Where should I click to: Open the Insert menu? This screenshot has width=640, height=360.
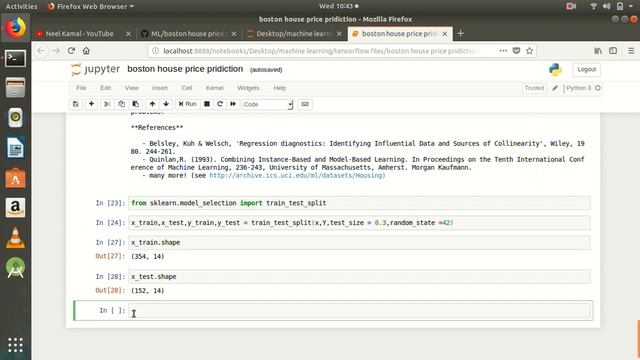(x=160, y=88)
